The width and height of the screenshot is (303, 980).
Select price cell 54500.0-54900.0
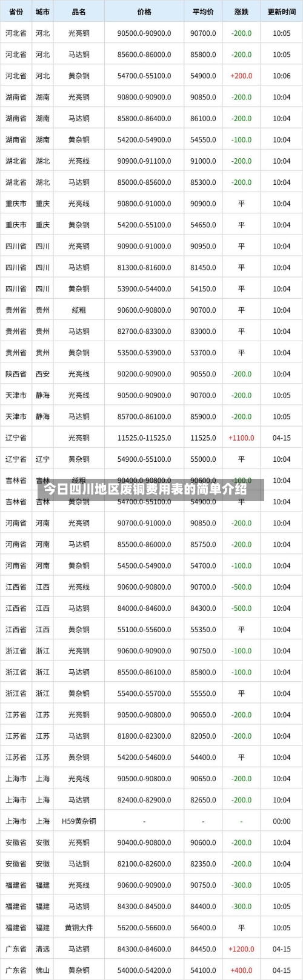144,565
